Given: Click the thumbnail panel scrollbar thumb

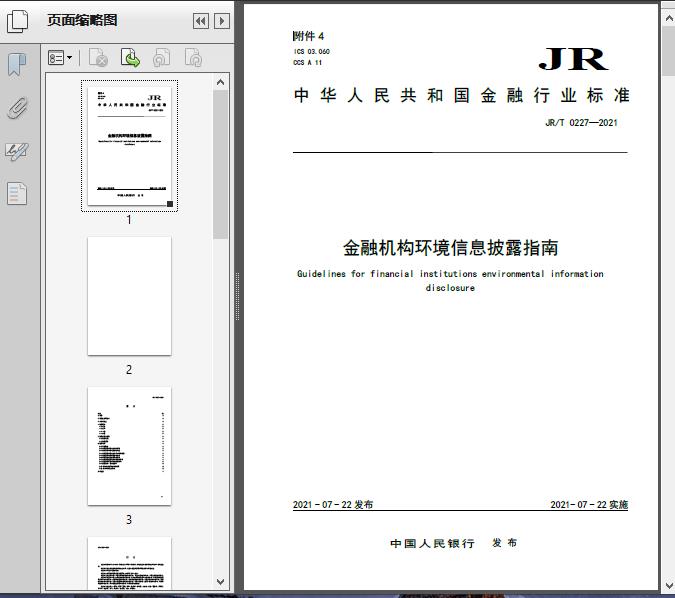Looking at the screenshot, I should coord(220,164).
